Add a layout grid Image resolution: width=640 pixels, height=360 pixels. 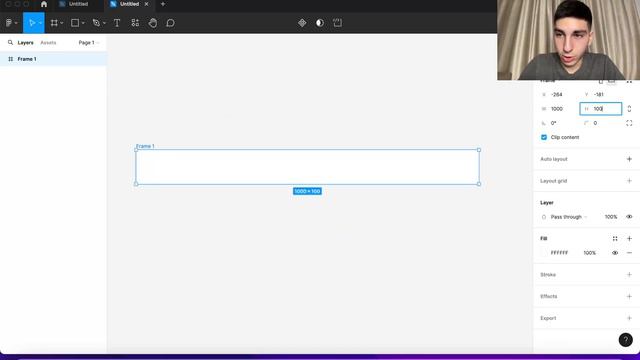(x=629, y=181)
